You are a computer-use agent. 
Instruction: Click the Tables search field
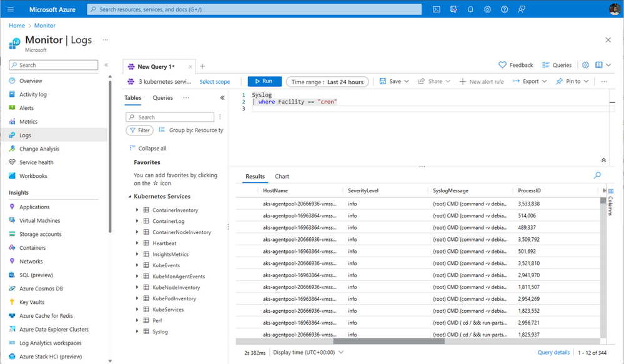coord(170,117)
